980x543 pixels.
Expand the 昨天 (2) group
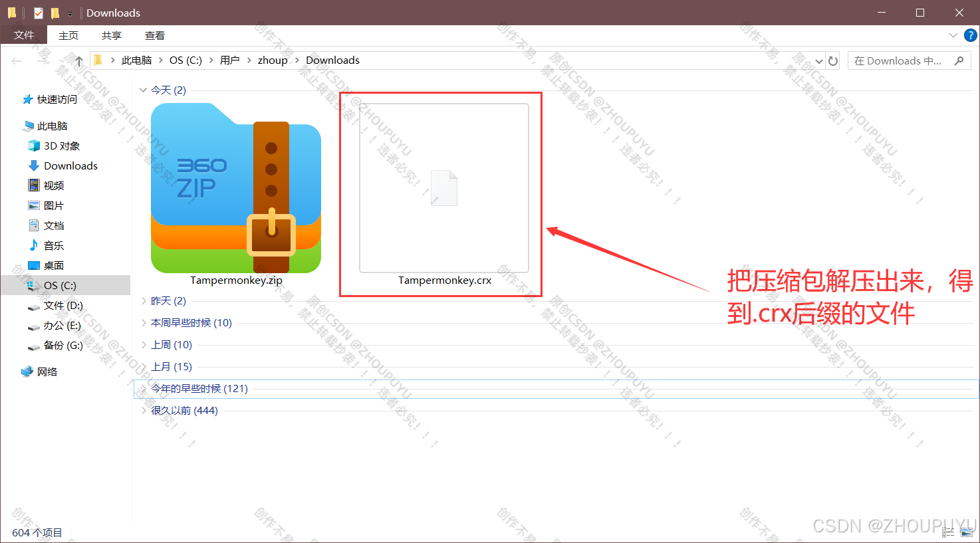tap(143, 301)
